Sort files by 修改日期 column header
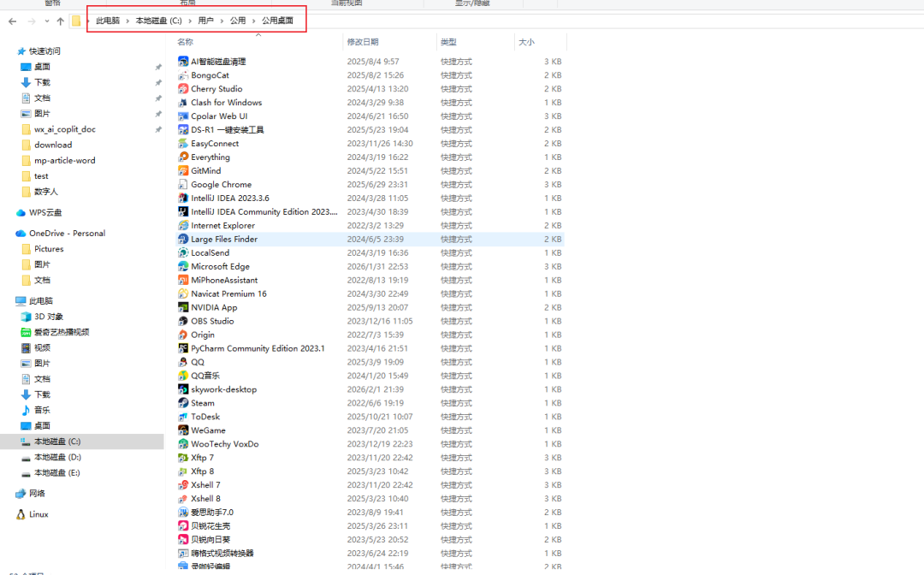The height and width of the screenshot is (575, 924). point(363,42)
